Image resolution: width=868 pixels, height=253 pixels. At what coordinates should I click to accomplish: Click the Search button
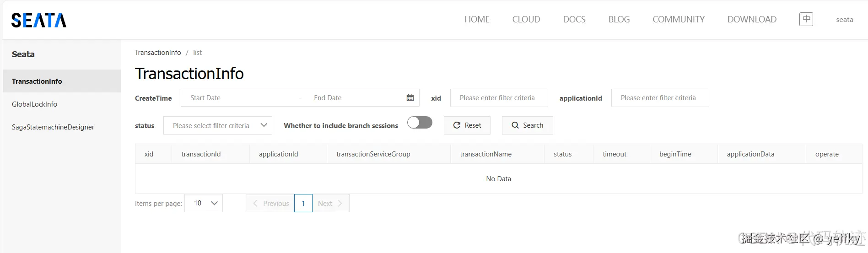click(x=527, y=125)
